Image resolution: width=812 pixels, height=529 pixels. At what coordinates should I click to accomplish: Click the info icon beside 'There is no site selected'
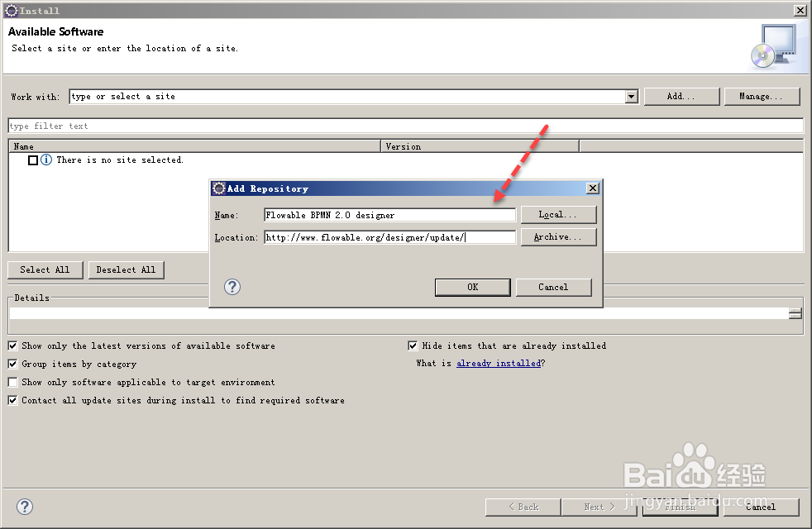tap(46, 160)
